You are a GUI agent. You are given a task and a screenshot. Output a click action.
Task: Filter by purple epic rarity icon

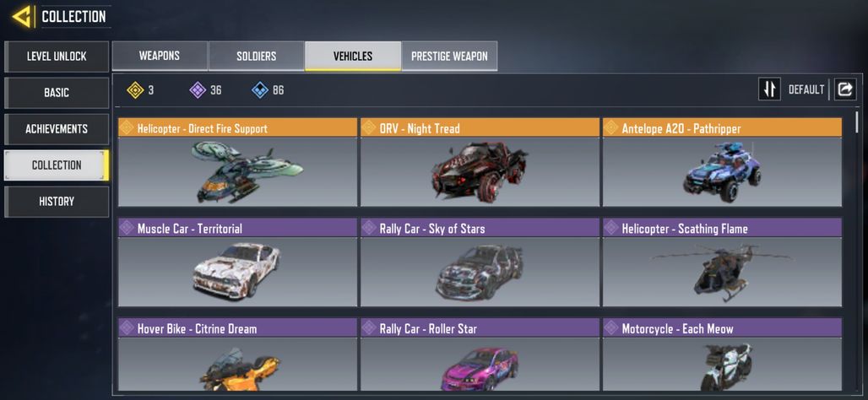pyautogui.click(x=198, y=90)
